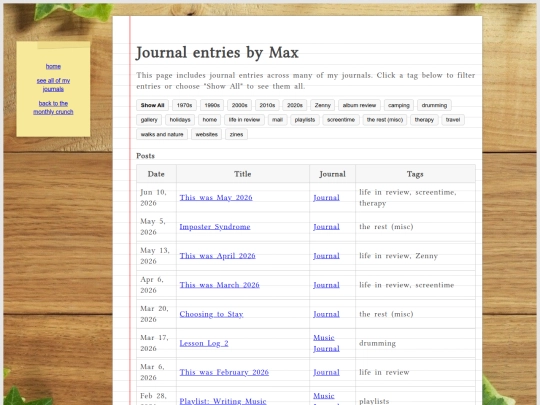Filter entries with the home tag button

(209, 120)
